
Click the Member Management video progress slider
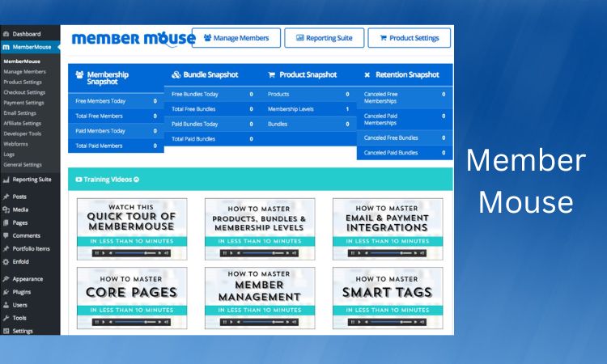[x=263, y=322]
